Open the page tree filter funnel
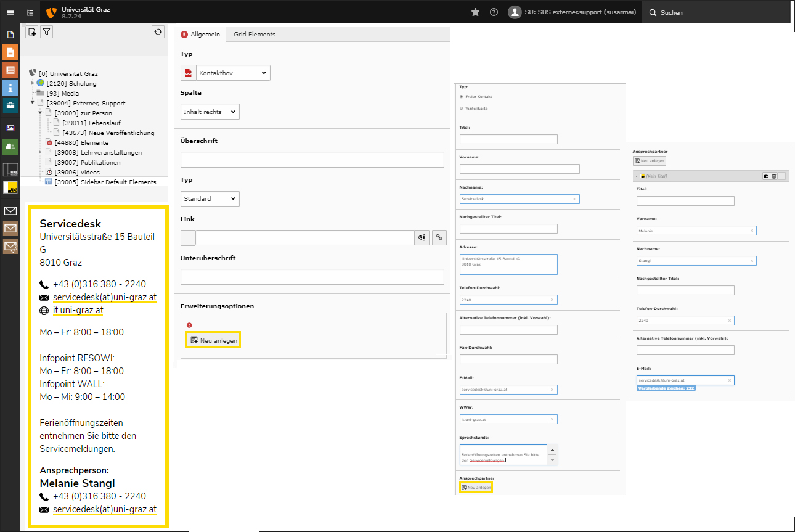 (x=46, y=32)
